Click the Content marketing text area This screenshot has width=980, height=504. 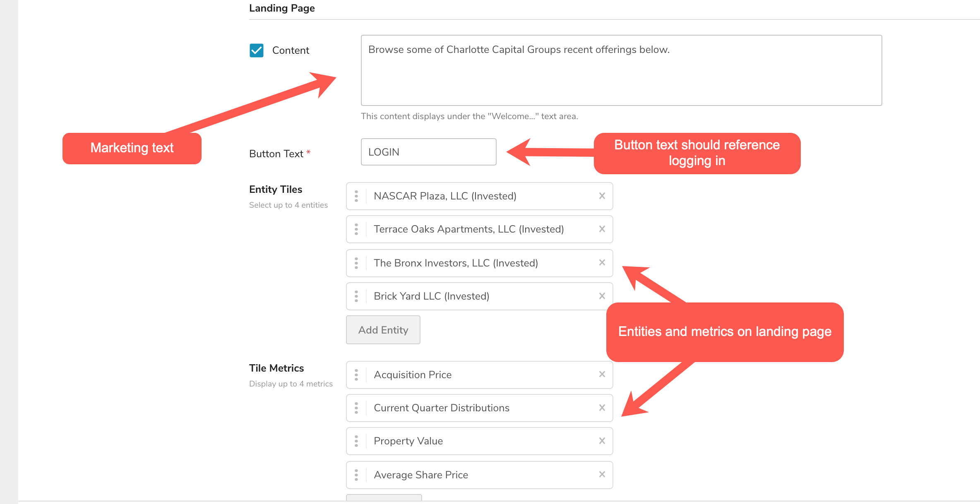(x=621, y=70)
